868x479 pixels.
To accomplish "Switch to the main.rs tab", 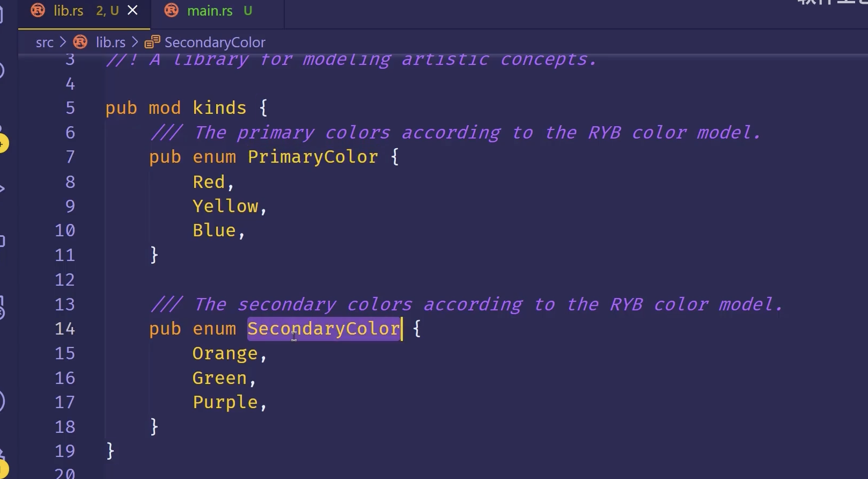I will pos(210,11).
